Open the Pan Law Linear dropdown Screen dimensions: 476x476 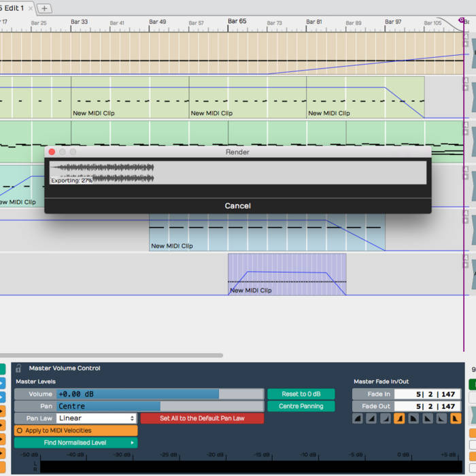pos(96,418)
